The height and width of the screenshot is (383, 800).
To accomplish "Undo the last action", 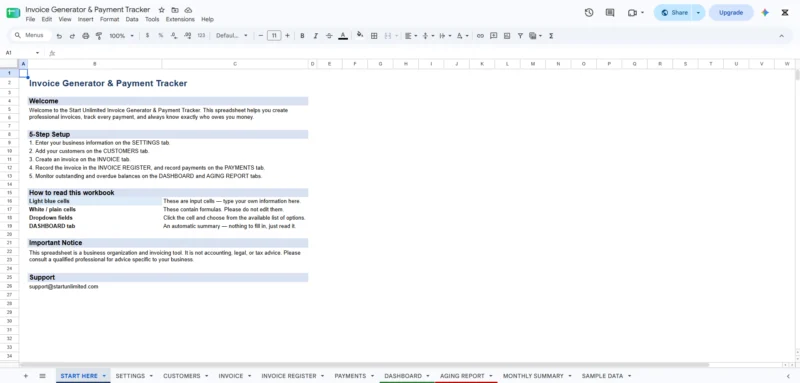I will click(59, 36).
